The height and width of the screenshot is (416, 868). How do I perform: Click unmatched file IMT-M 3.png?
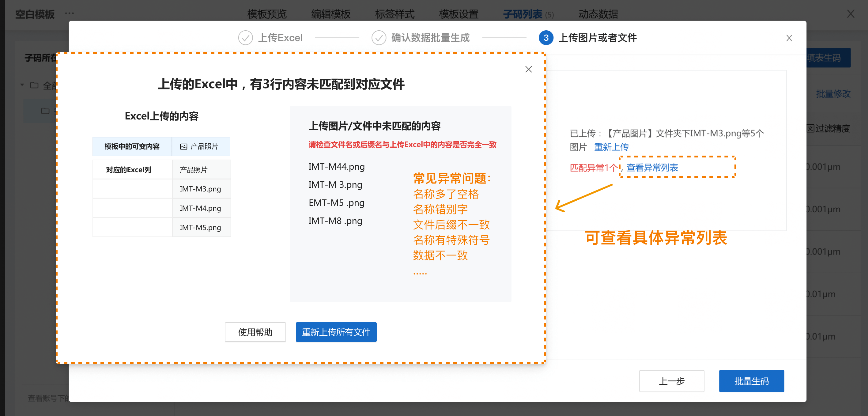335,185
